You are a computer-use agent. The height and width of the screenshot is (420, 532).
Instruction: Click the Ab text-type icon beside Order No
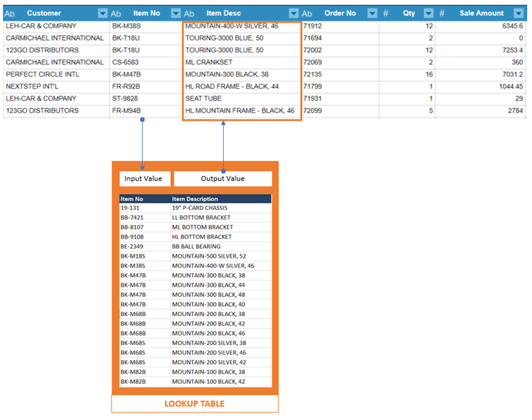coord(307,14)
